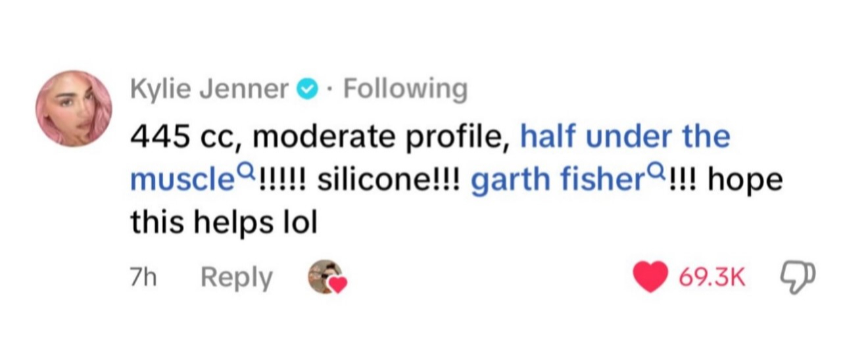Click the 7h comment timestamp
Viewport: 868px width, 359px height.
[142, 277]
